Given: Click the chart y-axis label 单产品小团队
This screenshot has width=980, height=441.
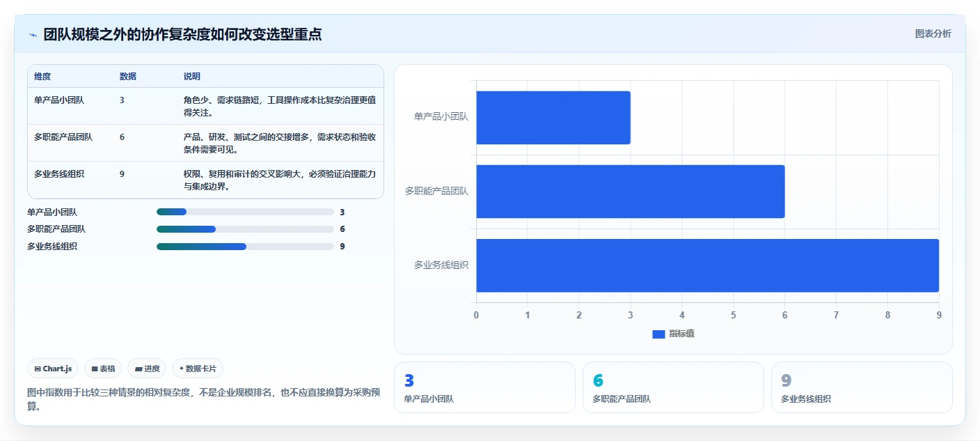Looking at the screenshot, I should click(x=441, y=117).
